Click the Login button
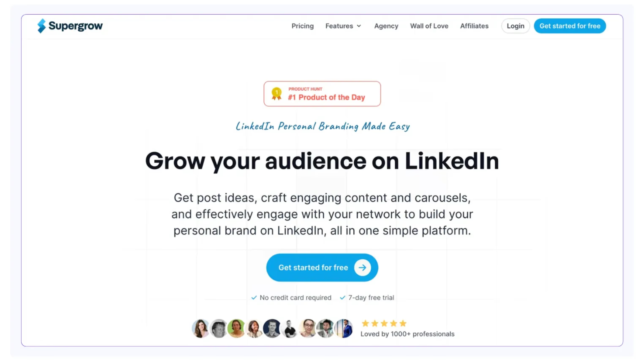 [515, 26]
